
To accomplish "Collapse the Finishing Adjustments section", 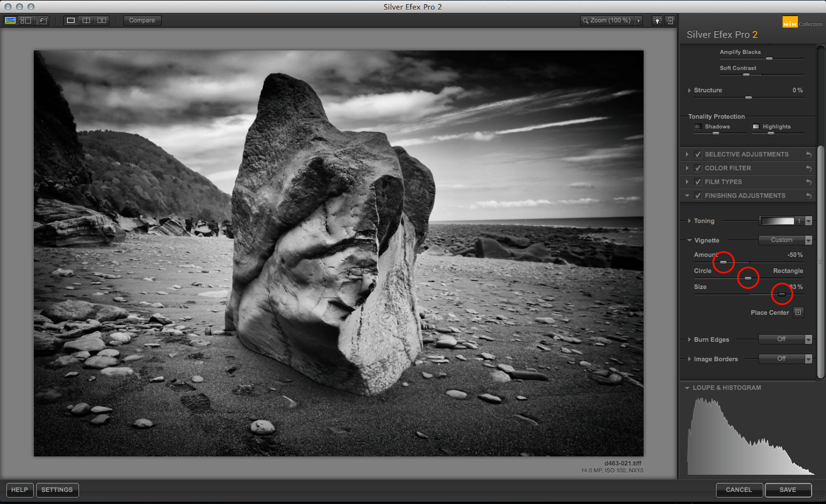I will [687, 196].
